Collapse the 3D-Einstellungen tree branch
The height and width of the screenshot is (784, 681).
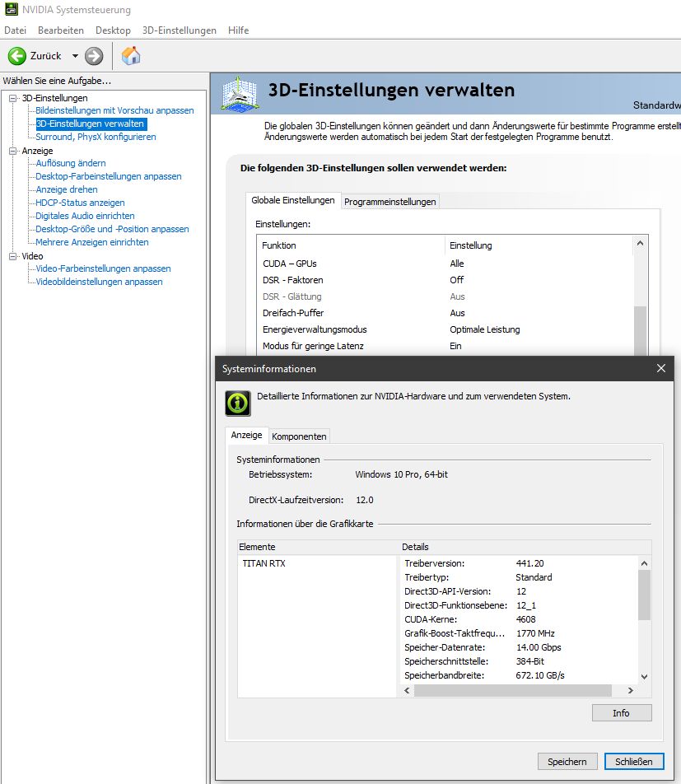pyautogui.click(x=12, y=97)
